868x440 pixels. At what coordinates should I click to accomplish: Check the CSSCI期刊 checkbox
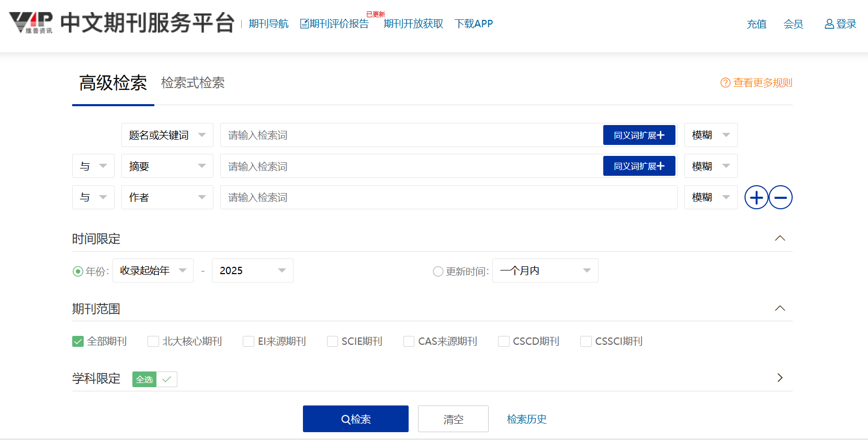click(586, 342)
